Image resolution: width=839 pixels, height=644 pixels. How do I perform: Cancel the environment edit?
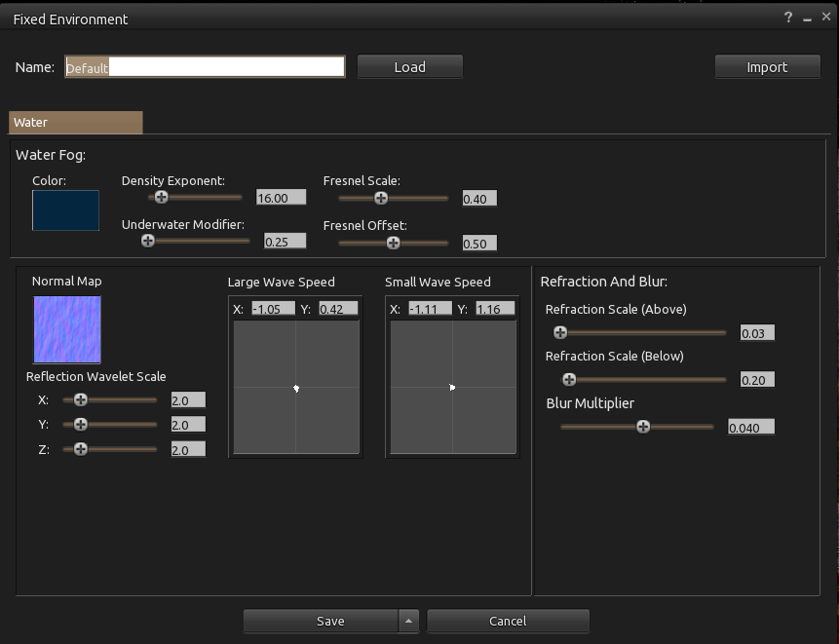point(508,621)
